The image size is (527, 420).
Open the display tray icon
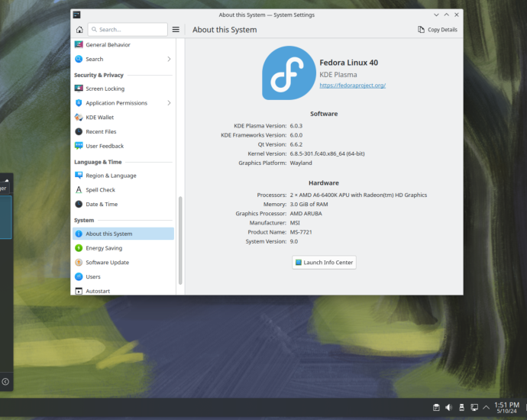pyautogui.click(x=474, y=408)
